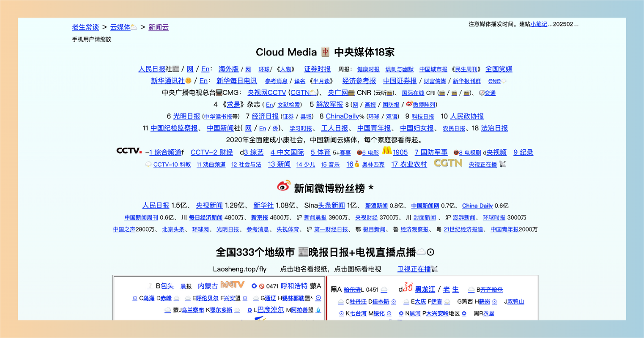The image size is (644, 338).
Task: Open the 全国党媒 link
Action: [x=499, y=69]
